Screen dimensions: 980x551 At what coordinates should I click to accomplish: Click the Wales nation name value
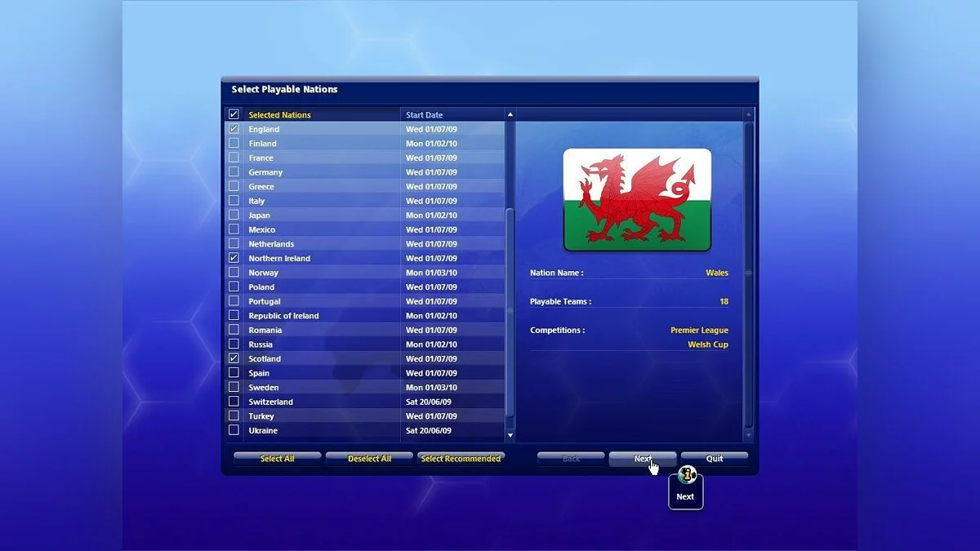717,273
